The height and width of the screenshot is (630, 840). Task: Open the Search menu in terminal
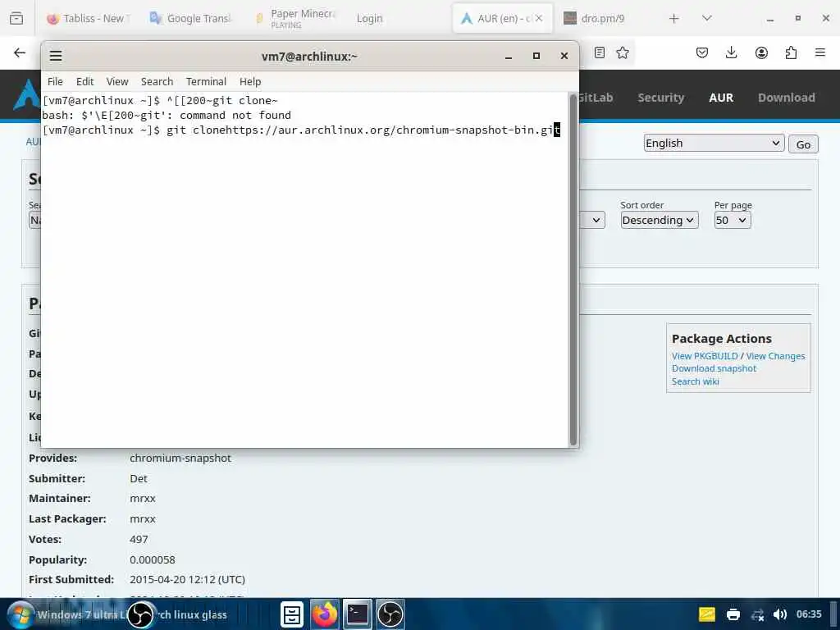point(157,81)
